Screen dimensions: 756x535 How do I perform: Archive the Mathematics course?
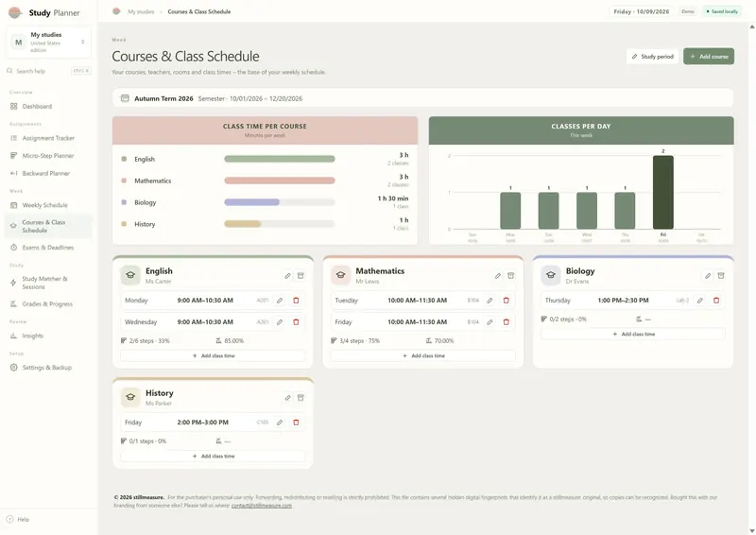click(x=510, y=276)
